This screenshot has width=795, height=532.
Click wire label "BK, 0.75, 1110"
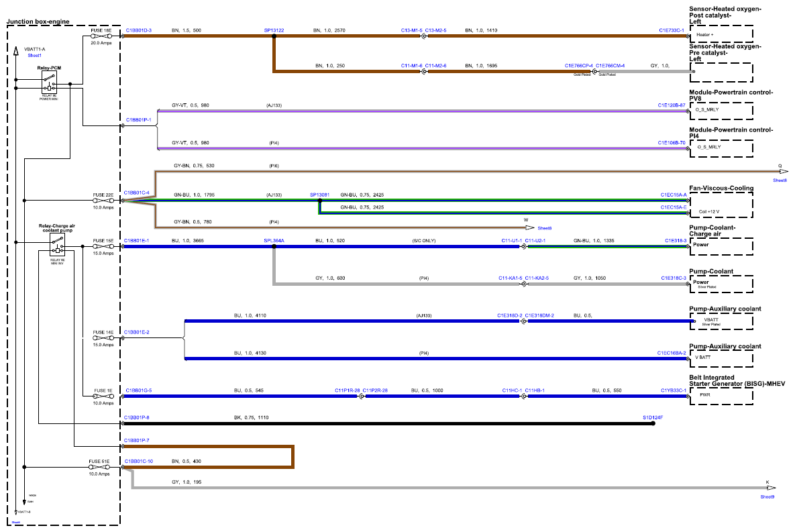(251, 417)
